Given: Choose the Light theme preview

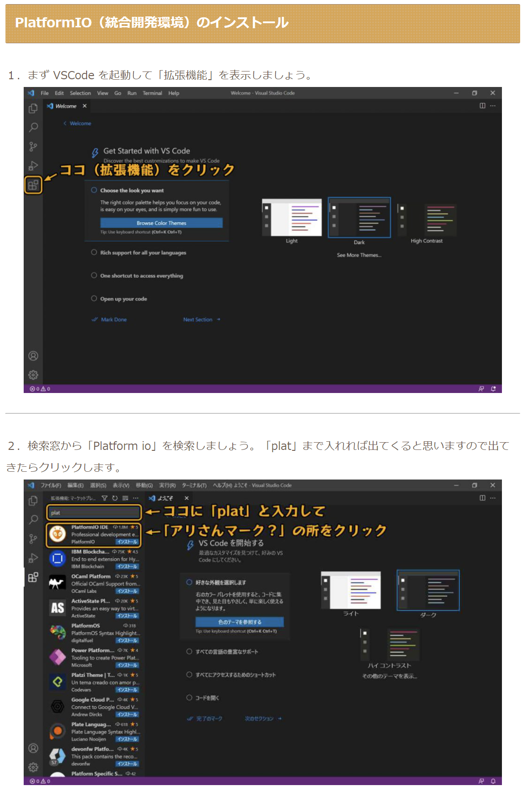Looking at the screenshot, I should [x=292, y=218].
